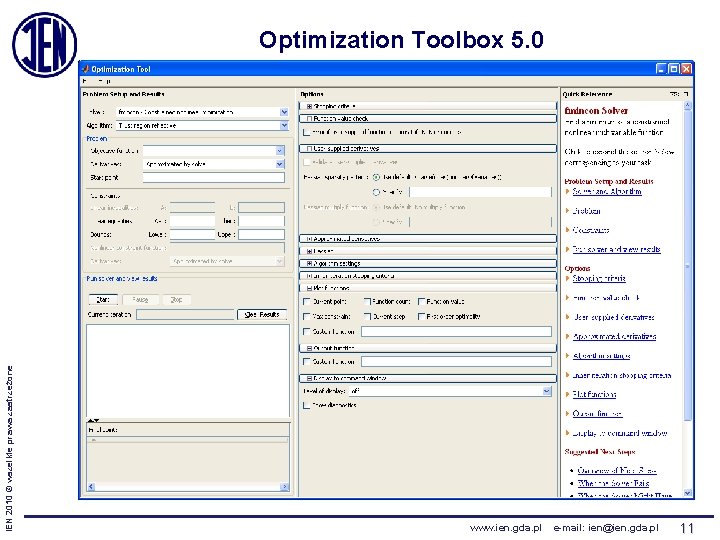Viewport: 720px width, 540px height.
Task: Click the Hessian sparsity Specify text field
Action: (480, 192)
